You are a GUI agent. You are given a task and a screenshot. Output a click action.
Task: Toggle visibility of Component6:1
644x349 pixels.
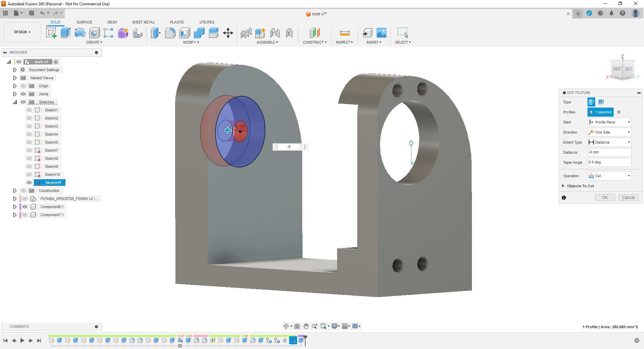pyautogui.click(x=25, y=207)
